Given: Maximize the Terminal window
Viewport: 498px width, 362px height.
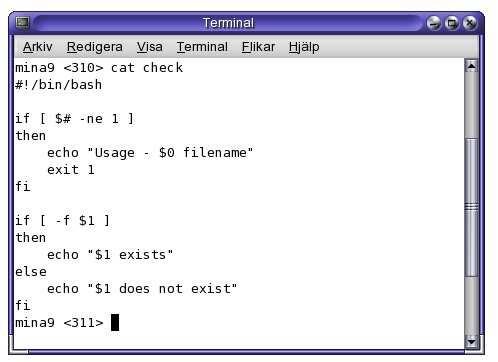Looking at the screenshot, I should point(452,23).
